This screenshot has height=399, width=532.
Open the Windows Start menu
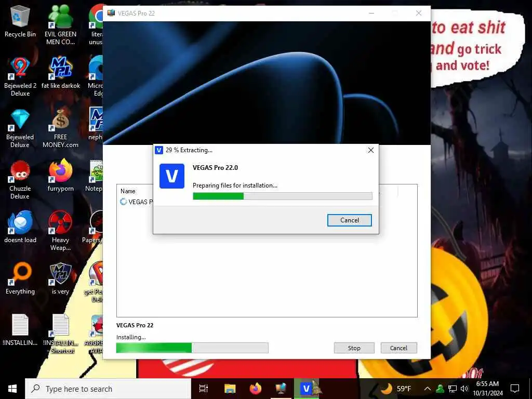(x=12, y=389)
